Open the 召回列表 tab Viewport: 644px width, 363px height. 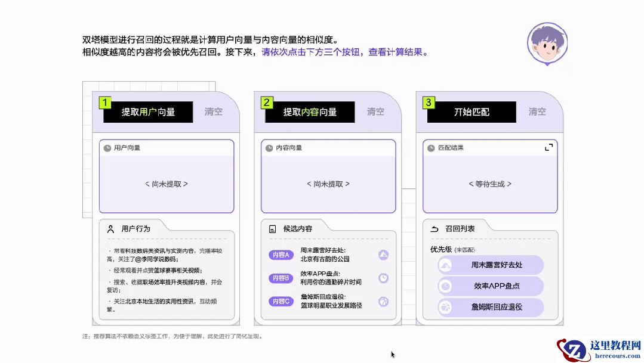tap(460, 228)
